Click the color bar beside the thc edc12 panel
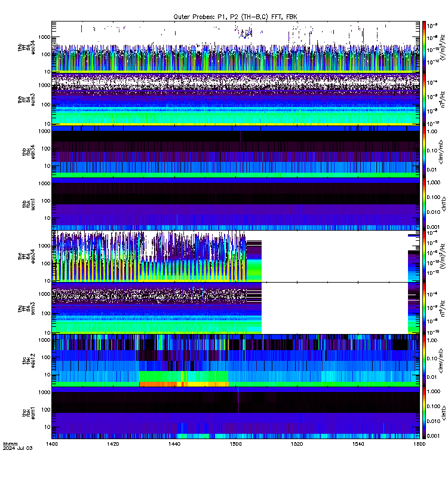This screenshot has width=448, height=478. [x=424, y=360]
